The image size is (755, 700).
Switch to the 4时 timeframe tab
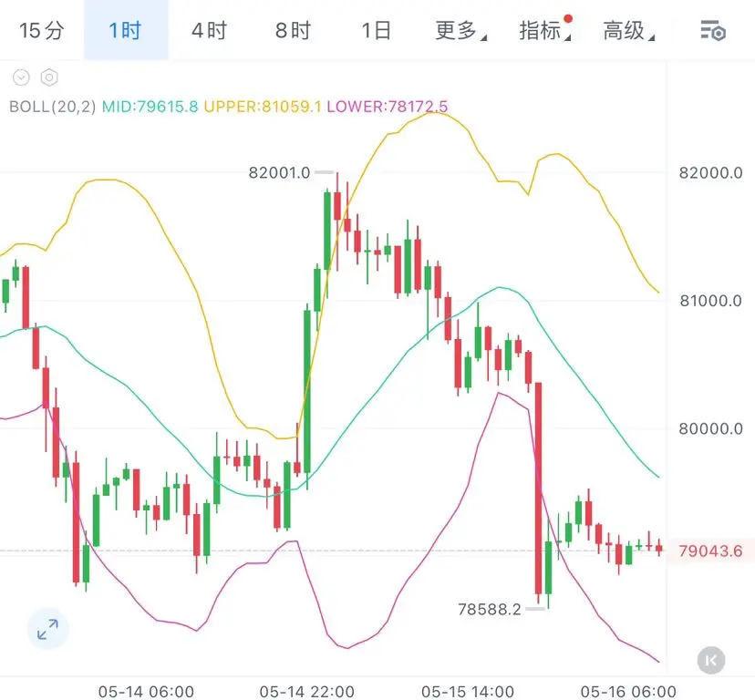pos(210,30)
